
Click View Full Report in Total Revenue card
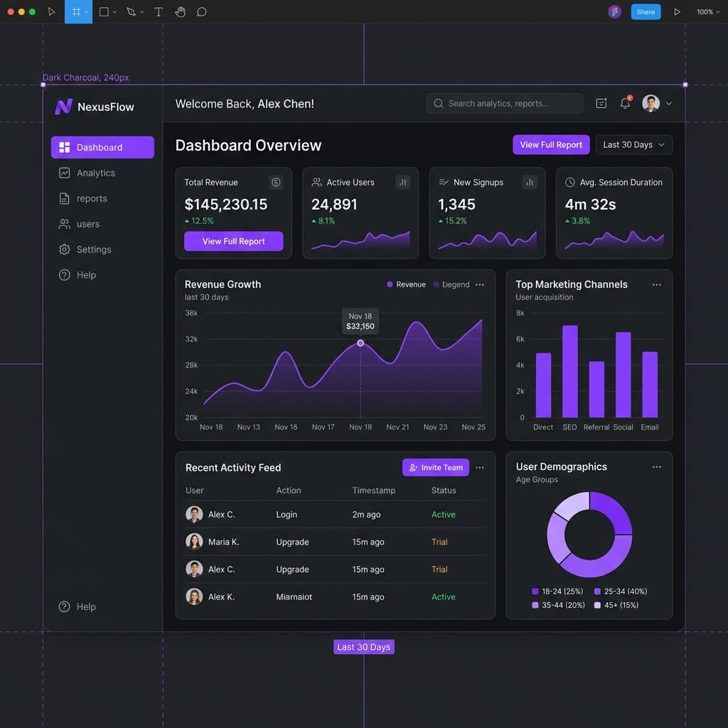233,241
